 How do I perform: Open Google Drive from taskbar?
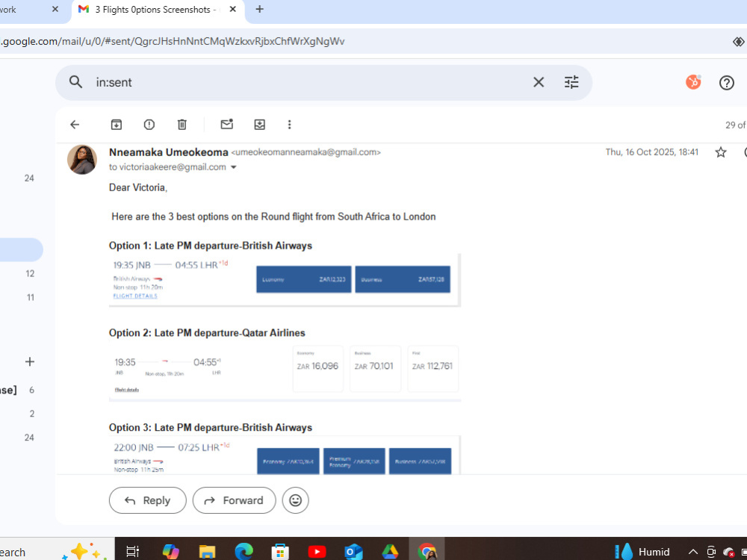(x=390, y=552)
